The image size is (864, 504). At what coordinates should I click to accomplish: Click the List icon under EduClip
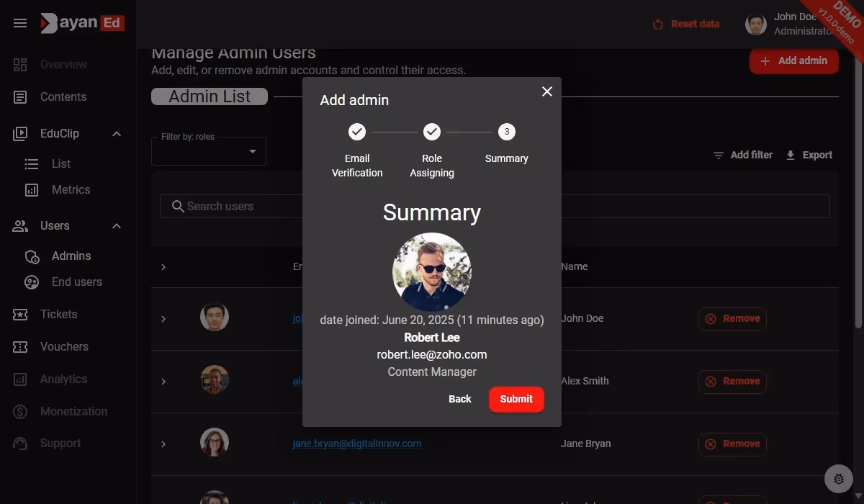[32, 164]
